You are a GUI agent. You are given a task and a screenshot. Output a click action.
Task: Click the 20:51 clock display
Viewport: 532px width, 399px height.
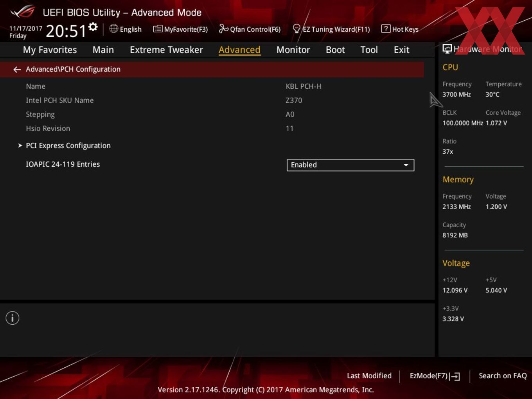pos(66,31)
